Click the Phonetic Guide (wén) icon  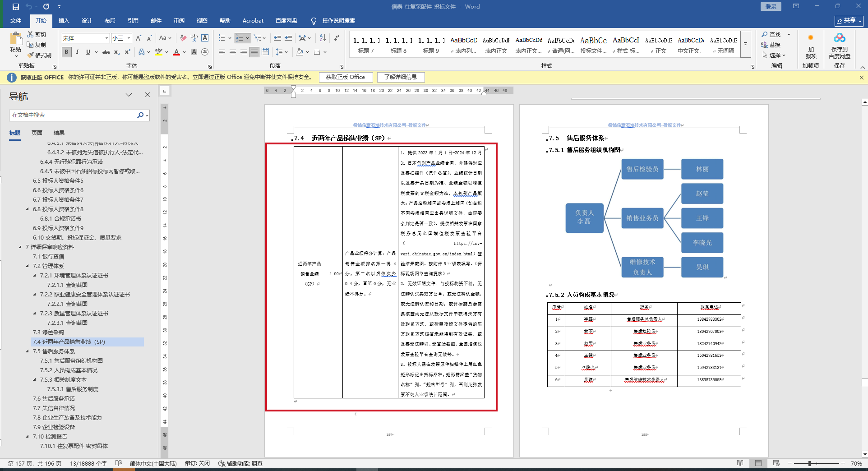pyautogui.click(x=194, y=38)
